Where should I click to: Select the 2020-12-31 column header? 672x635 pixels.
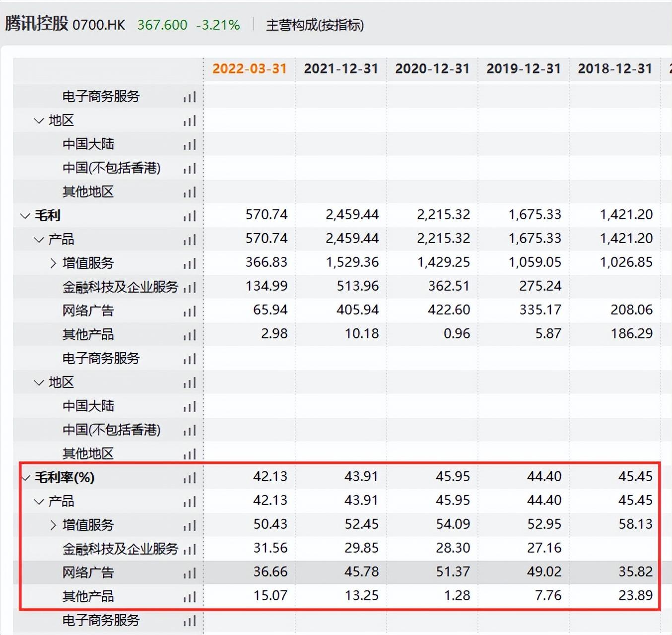pos(432,68)
